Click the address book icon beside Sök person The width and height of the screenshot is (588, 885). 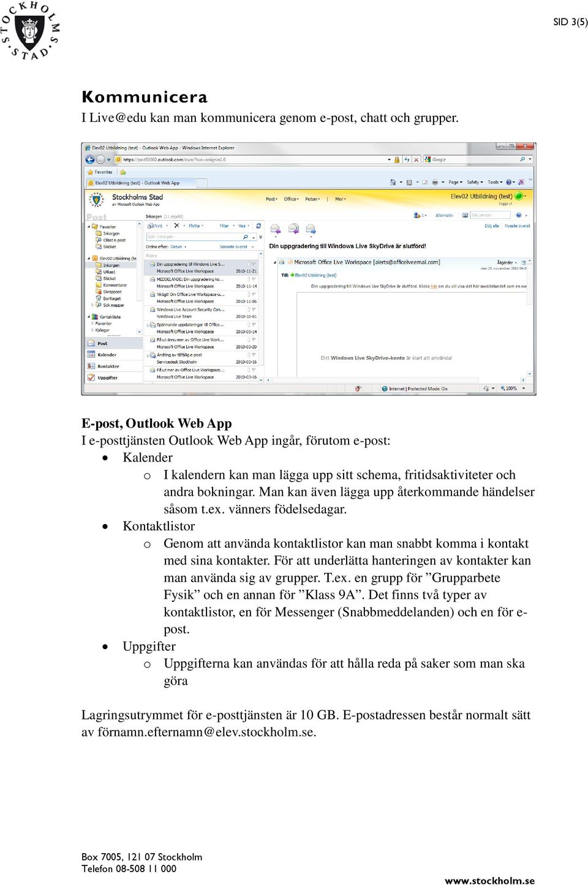coord(466,215)
